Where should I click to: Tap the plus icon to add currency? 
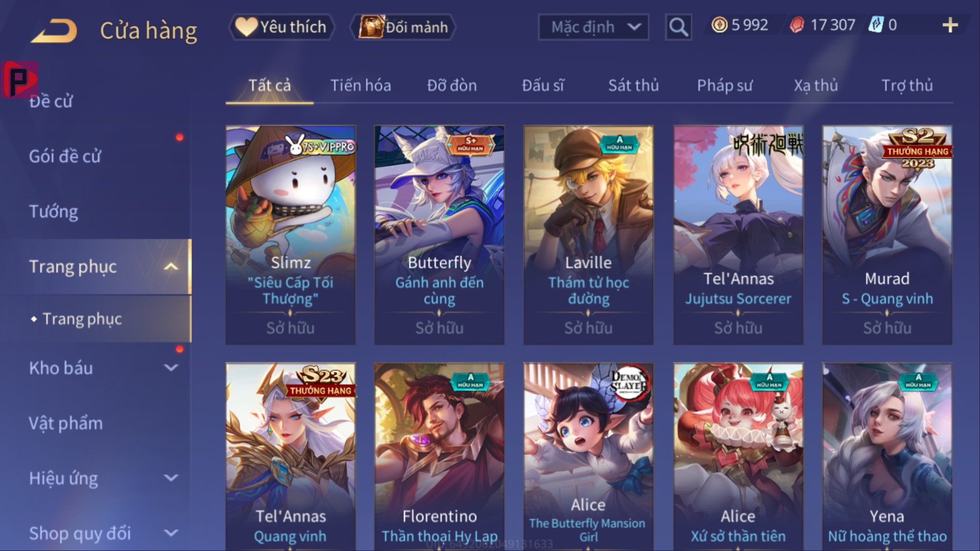pyautogui.click(x=950, y=25)
